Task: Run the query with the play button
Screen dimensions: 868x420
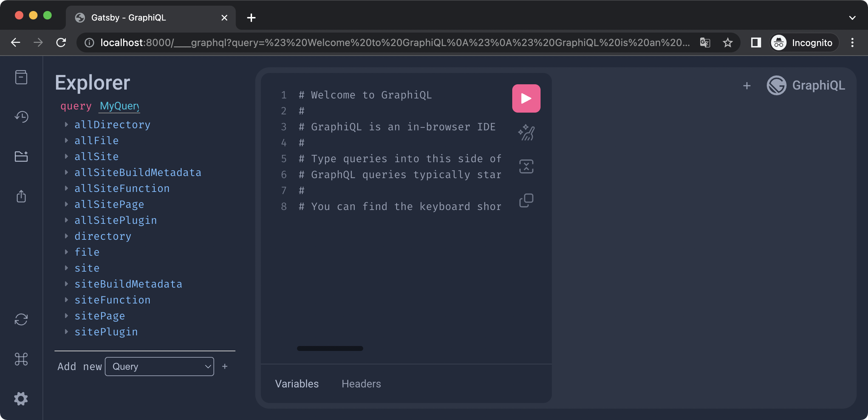Action: pyautogui.click(x=526, y=98)
